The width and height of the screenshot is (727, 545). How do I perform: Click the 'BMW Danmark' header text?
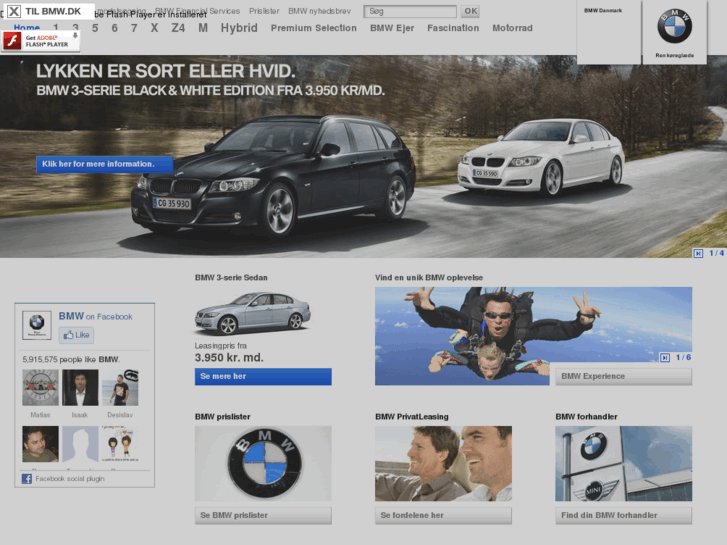coord(603,10)
